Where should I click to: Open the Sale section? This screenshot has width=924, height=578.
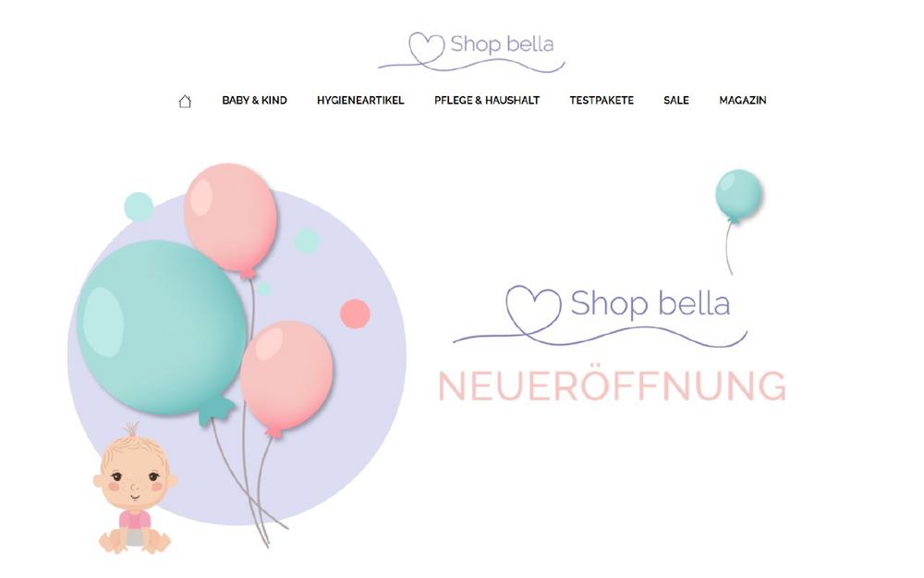click(x=676, y=100)
